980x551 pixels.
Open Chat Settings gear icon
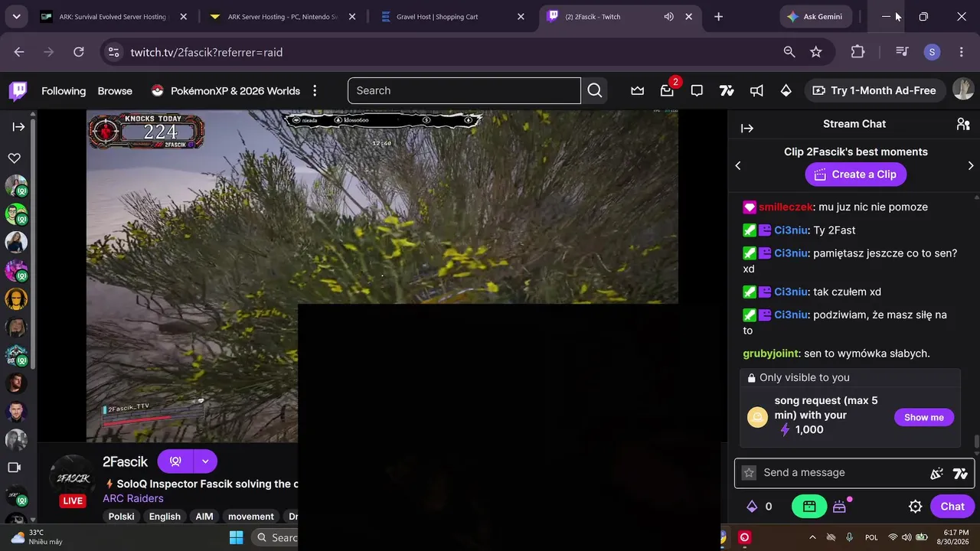pos(915,506)
